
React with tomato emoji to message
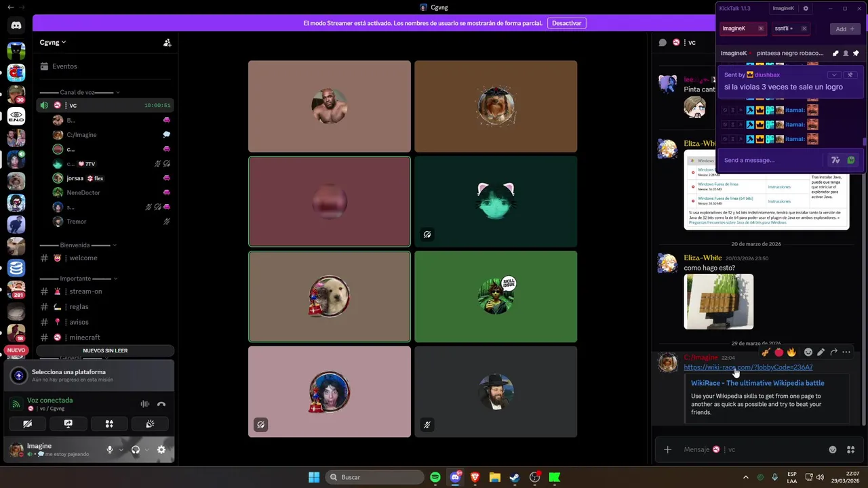tap(778, 352)
